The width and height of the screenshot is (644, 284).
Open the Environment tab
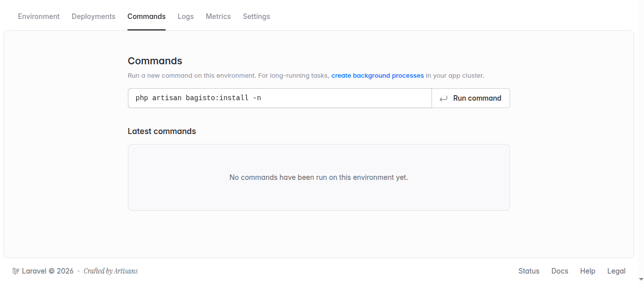[x=39, y=16]
